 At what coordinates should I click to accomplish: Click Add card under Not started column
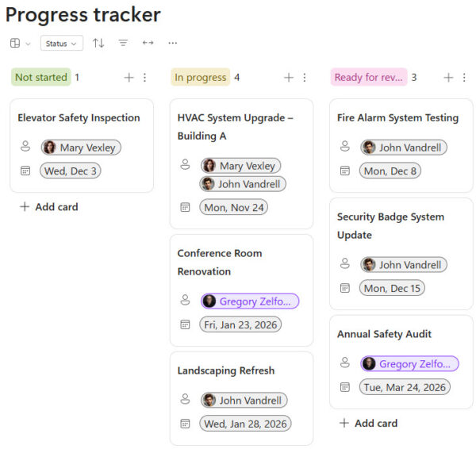click(49, 207)
